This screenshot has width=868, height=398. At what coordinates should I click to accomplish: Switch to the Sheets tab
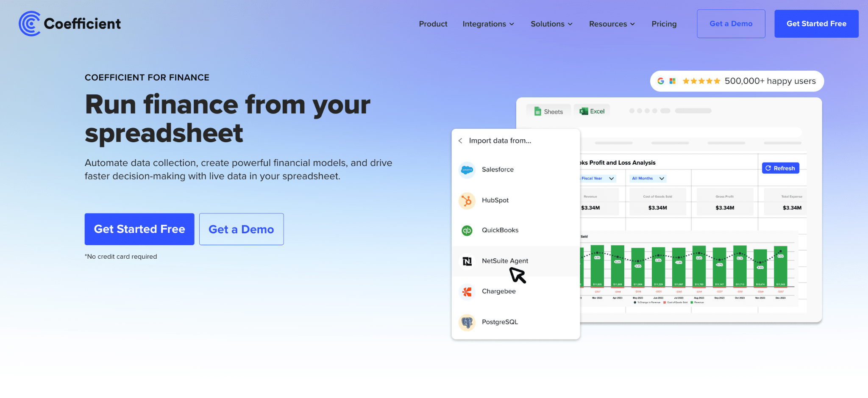[548, 111]
